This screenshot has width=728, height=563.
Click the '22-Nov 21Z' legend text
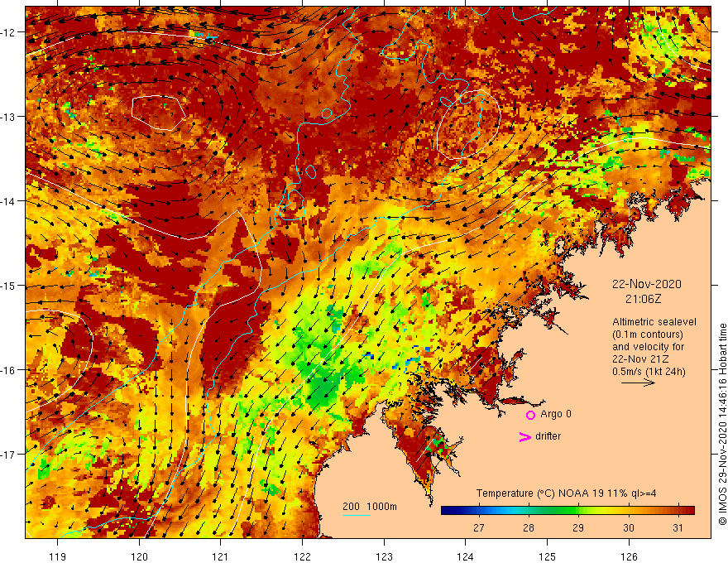641,359
